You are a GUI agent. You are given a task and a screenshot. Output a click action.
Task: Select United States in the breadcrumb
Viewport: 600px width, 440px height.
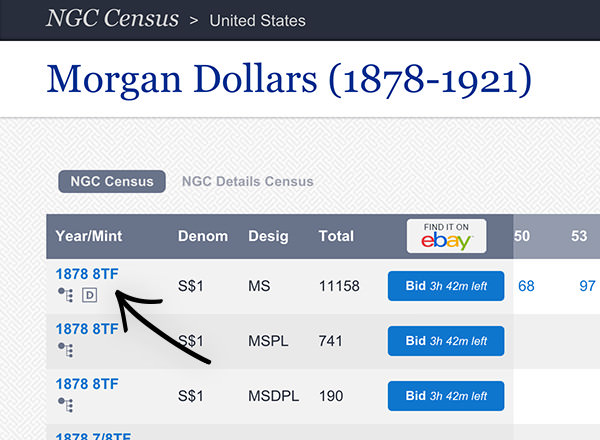[257, 20]
